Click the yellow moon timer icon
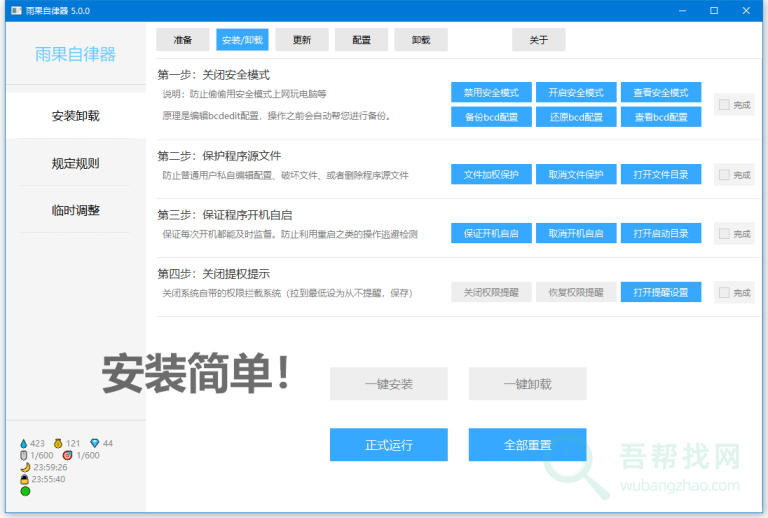 pos(24,467)
